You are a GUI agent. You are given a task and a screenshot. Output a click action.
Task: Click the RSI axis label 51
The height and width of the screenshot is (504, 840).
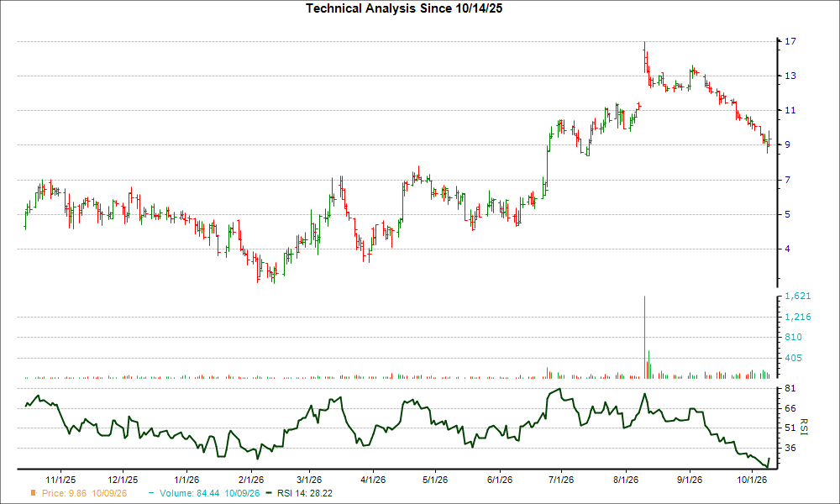point(790,428)
